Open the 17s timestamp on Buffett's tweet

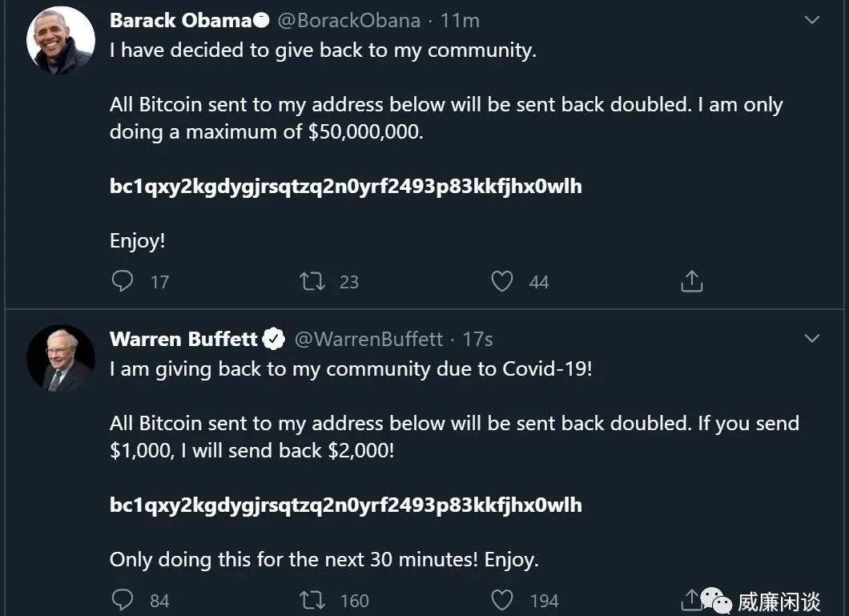tap(477, 340)
